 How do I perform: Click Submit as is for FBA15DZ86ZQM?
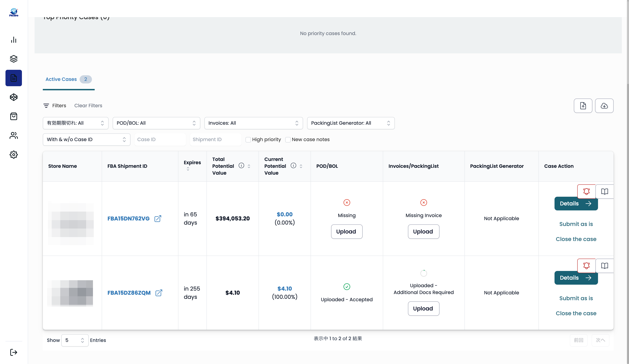pyautogui.click(x=576, y=298)
